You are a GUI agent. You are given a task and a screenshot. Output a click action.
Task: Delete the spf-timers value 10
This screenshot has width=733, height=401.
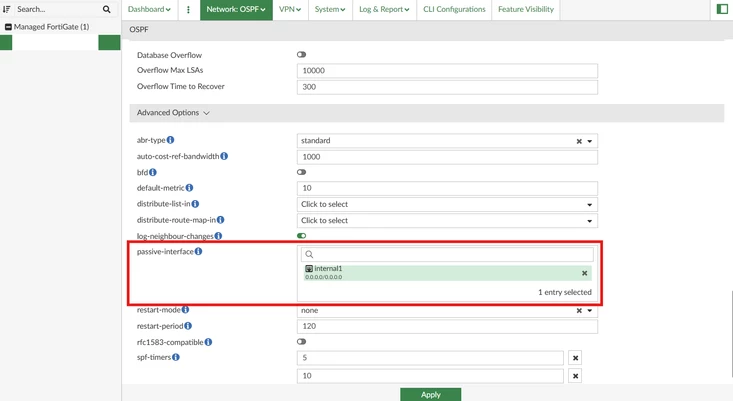coord(575,376)
